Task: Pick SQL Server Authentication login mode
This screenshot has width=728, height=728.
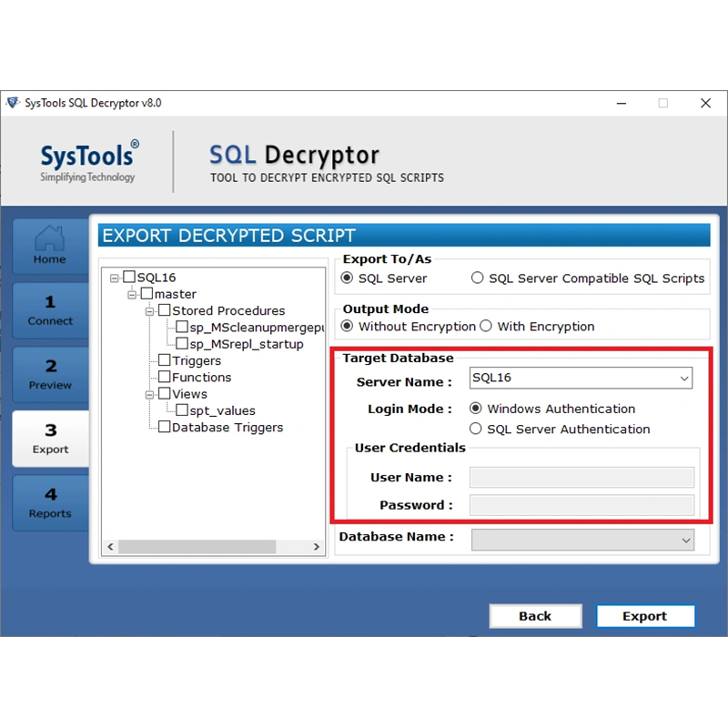Action: point(475,429)
